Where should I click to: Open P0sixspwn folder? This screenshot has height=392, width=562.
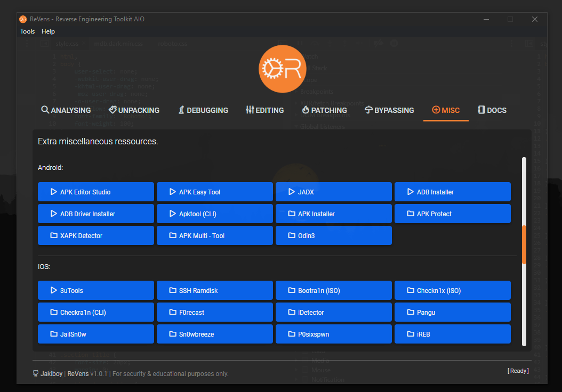click(334, 334)
